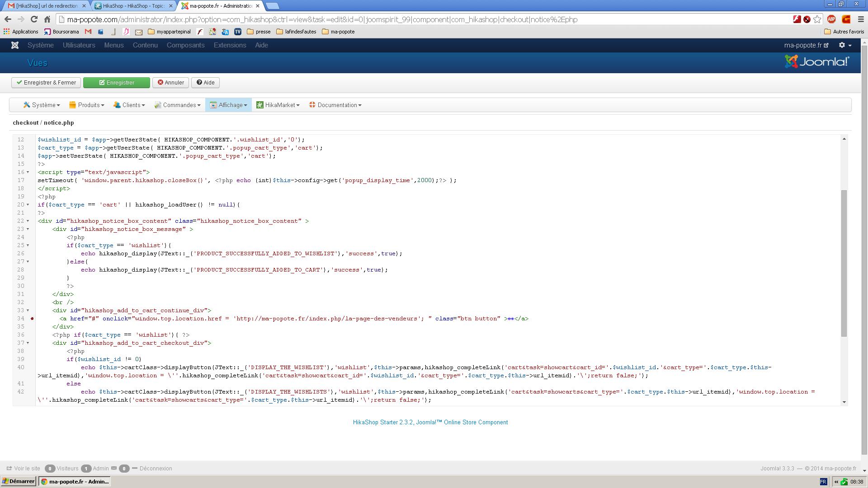Collapse code fold arrow at line 22
This screenshot has width=868, height=488.
click(28, 221)
